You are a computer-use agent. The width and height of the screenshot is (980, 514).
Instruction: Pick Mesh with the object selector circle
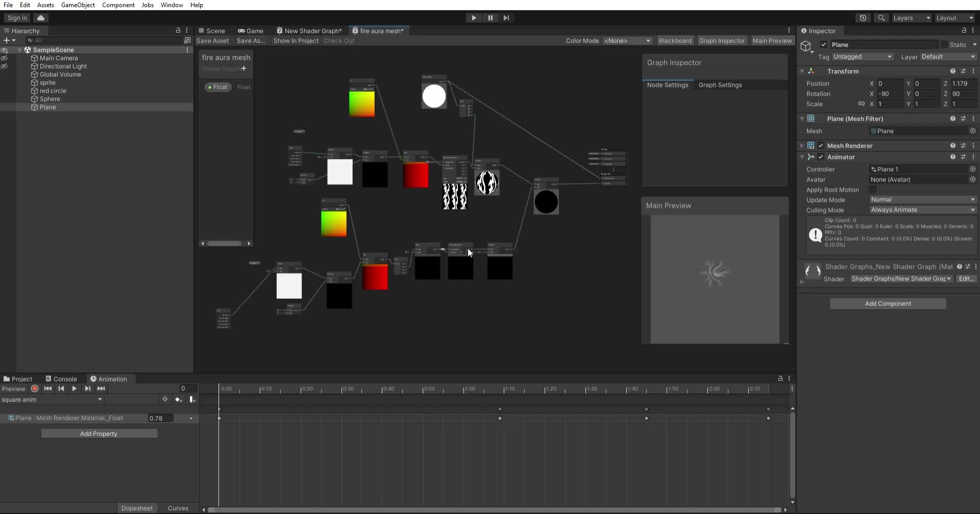972,131
